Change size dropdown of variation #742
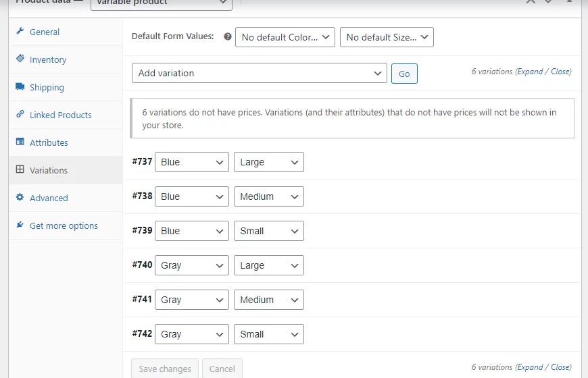 [269, 334]
